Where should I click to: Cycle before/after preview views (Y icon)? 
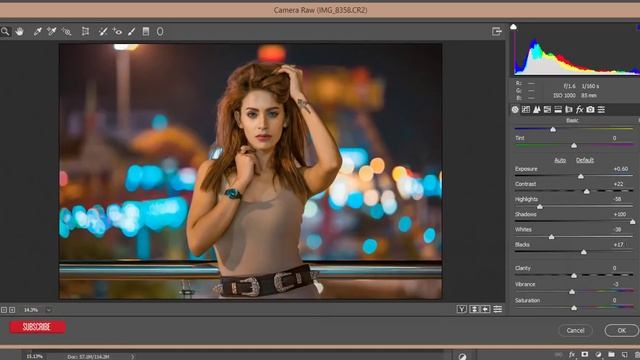click(462, 309)
